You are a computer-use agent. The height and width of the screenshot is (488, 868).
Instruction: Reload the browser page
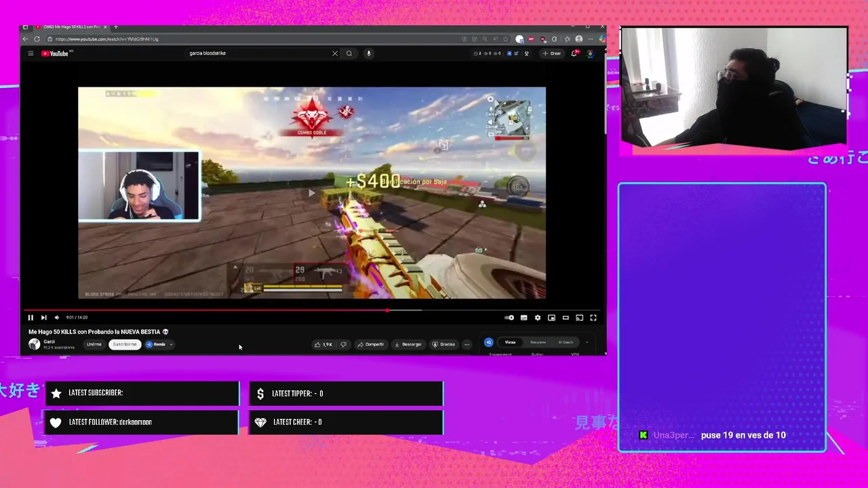tap(37, 39)
